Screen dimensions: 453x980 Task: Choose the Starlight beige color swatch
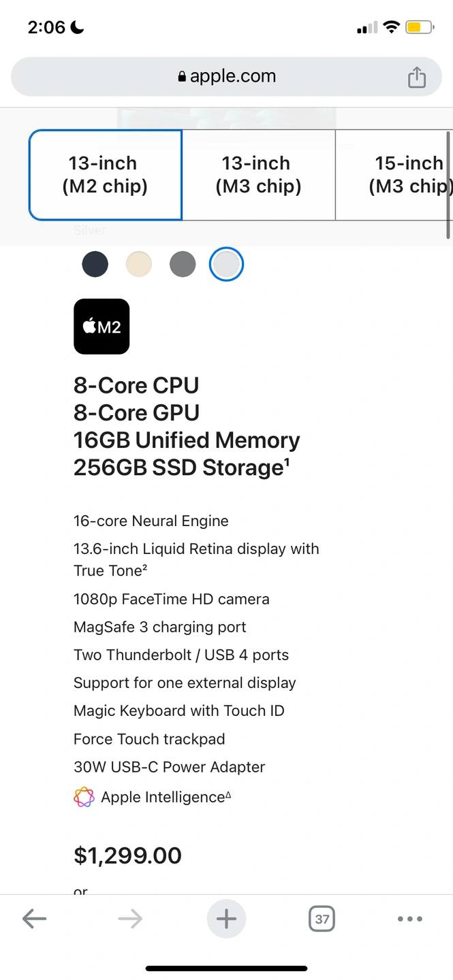coord(139,264)
